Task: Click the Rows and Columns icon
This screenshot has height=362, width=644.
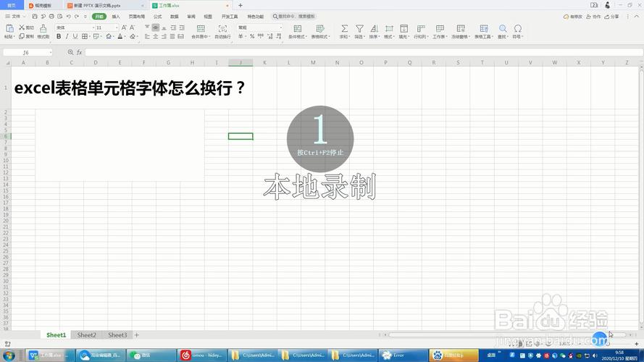Action: (x=421, y=28)
